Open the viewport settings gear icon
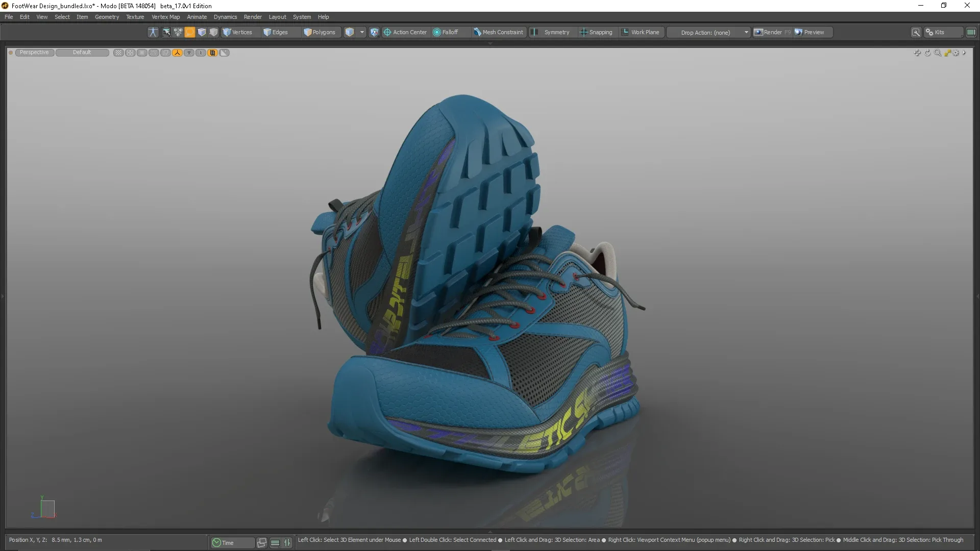 coord(956,53)
